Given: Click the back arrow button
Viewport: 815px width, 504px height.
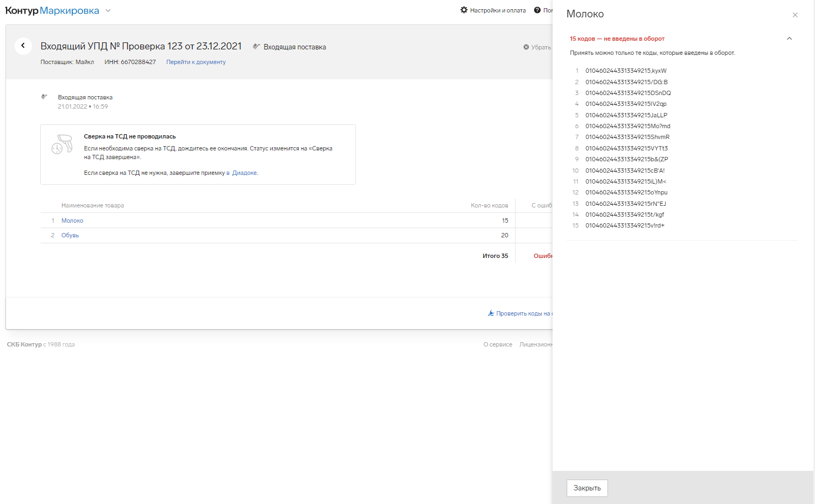Looking at the screenshot, I should click(x=23, y=46).
